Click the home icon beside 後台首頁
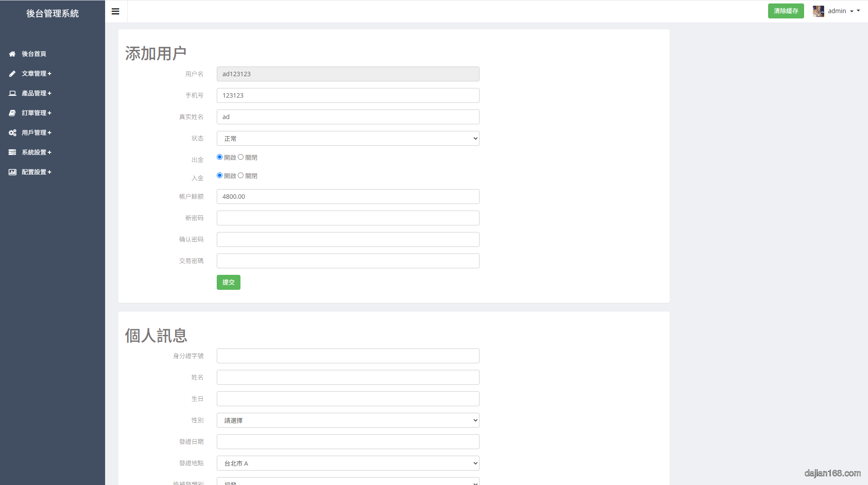This screenshot has height=485, width=868. click(x=12, y=54)
